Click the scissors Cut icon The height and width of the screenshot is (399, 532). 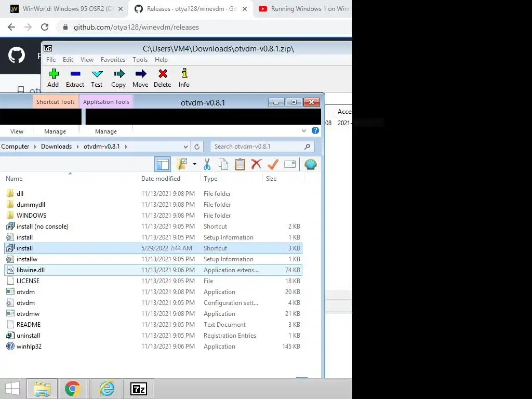[x=207, y=164]
